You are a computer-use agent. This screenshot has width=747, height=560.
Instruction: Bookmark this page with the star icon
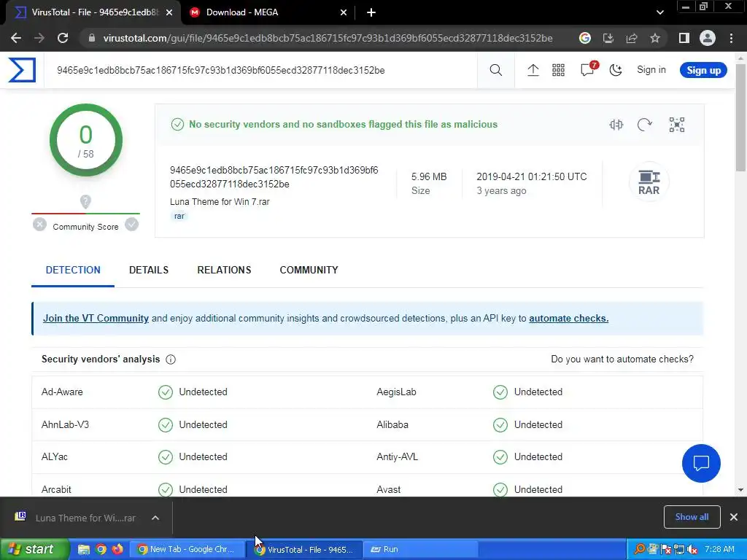coord(655,38)
